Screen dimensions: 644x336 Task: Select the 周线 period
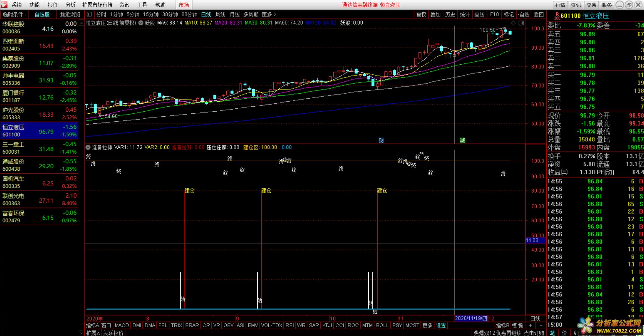[x=220, y=14]
